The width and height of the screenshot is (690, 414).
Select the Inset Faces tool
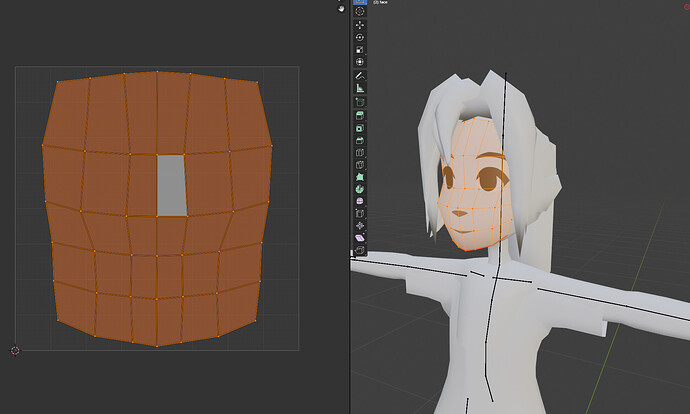pyautogui.click(x=360, y=128)
